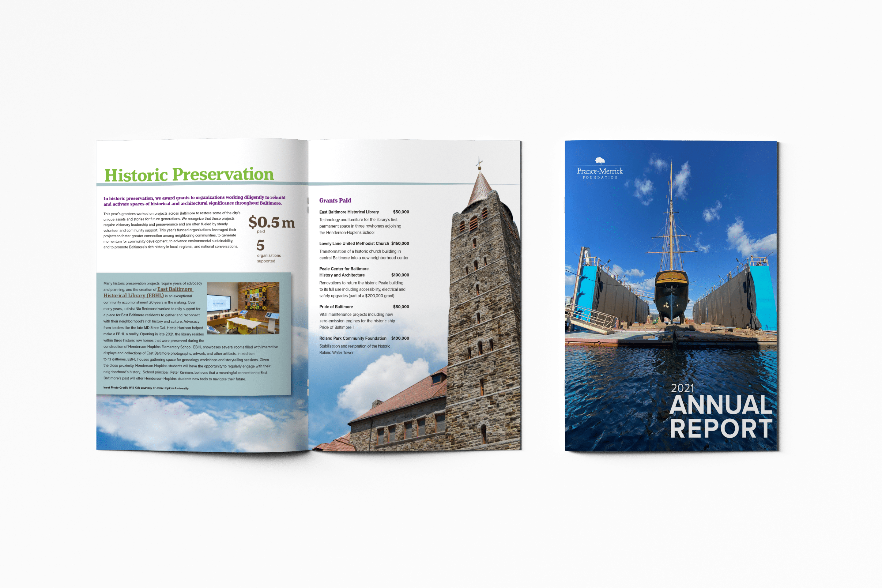The image size is (882, 588).
Task: Click the '$150,000' grant amount
Action: point(400,243)
